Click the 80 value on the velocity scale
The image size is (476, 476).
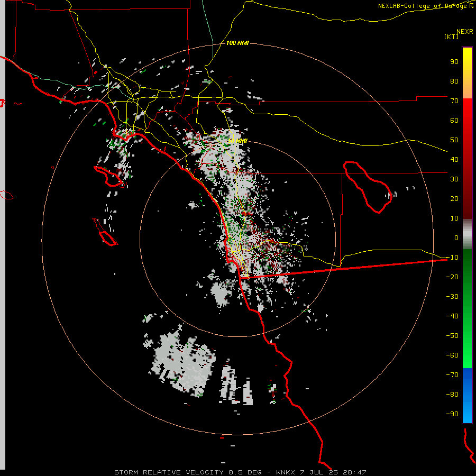(454, 81)
